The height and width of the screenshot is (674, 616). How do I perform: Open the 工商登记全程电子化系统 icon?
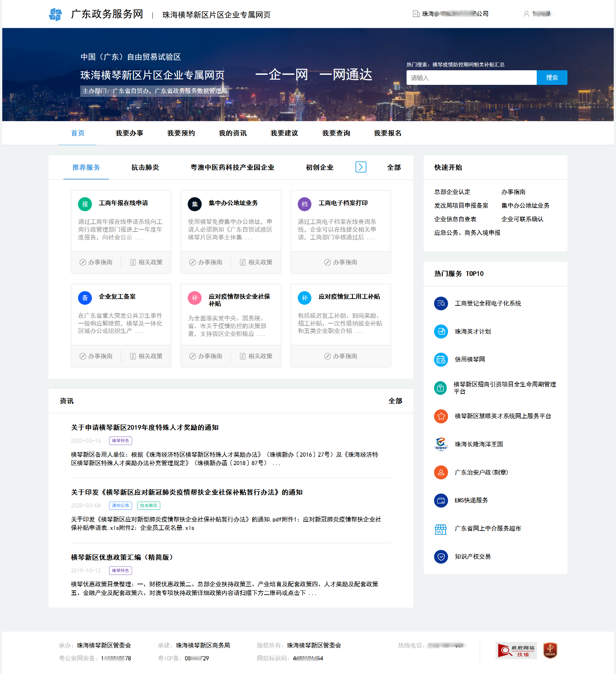pos(441,303)
